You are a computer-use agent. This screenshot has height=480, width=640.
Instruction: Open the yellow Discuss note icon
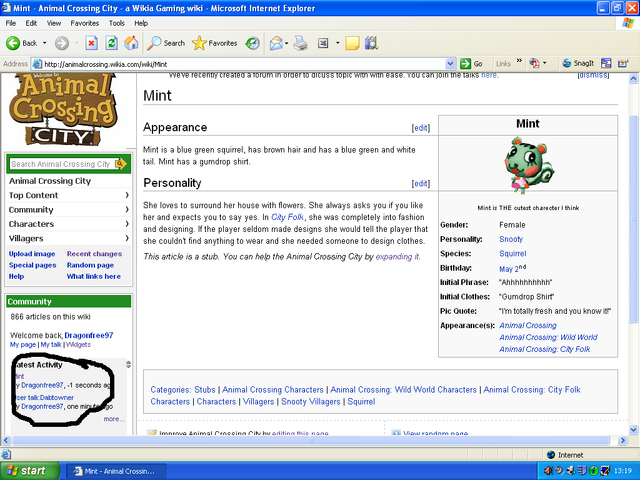point(352,43)
